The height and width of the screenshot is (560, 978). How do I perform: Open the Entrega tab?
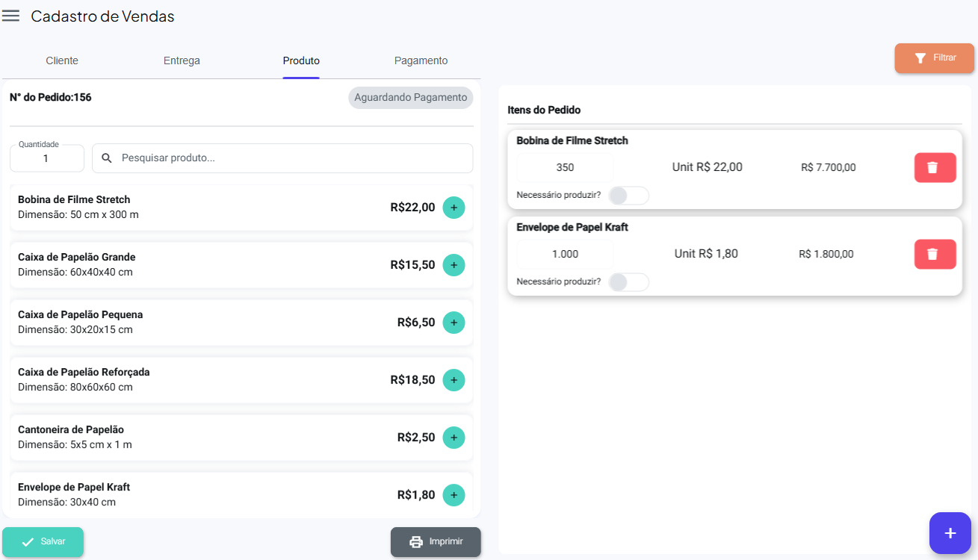(182, 60)
